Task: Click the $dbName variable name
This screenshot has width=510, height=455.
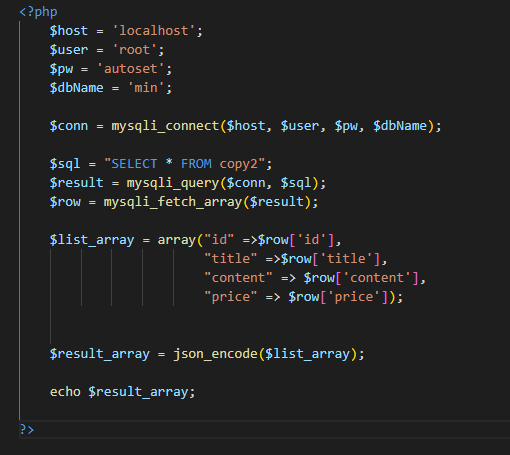Action: 76,88
